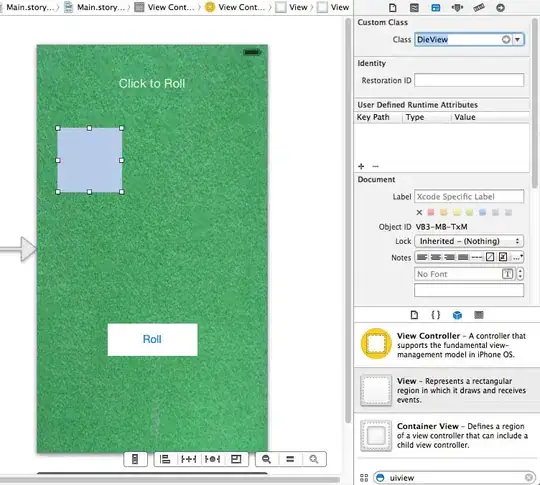
Task: Click the Roll button on the canvas
Action: pyautogui.click(x=152, y=340)
